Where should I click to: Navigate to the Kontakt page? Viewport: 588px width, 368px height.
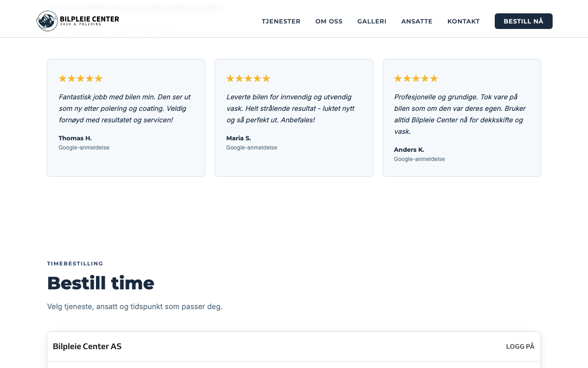pos(463,21)
